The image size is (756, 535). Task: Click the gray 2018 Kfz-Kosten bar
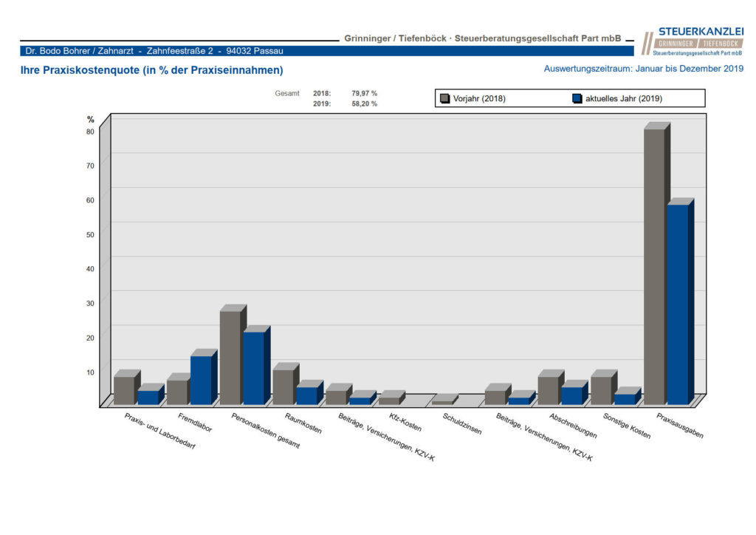pos(389,401)
